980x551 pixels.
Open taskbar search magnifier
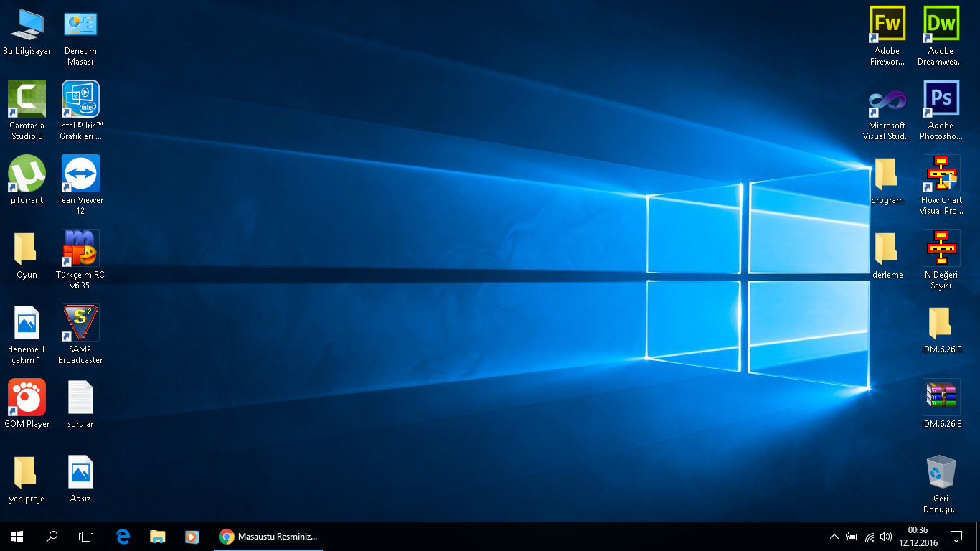click(x=52, y=537)
